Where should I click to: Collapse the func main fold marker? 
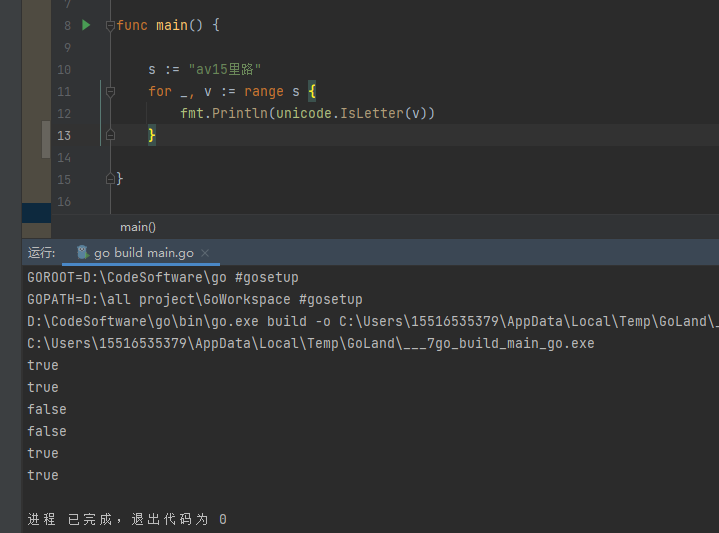tap(110, 26)
